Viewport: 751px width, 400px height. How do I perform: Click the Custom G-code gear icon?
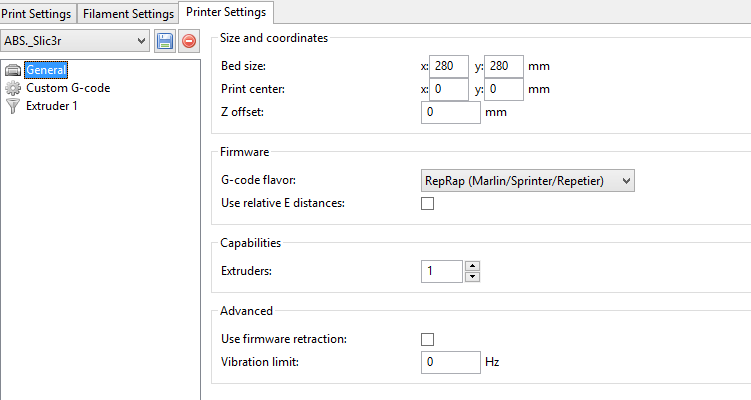[x=13, y=88]
